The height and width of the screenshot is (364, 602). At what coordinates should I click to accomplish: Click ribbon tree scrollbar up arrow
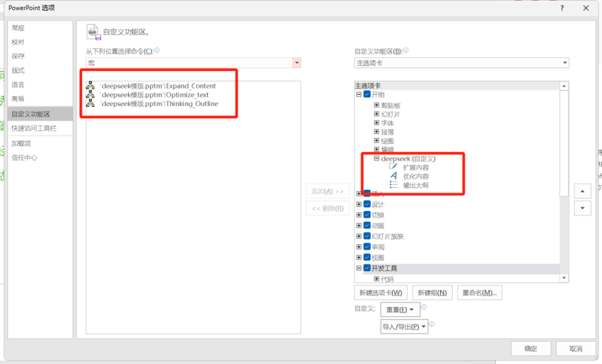pos(564,86)
